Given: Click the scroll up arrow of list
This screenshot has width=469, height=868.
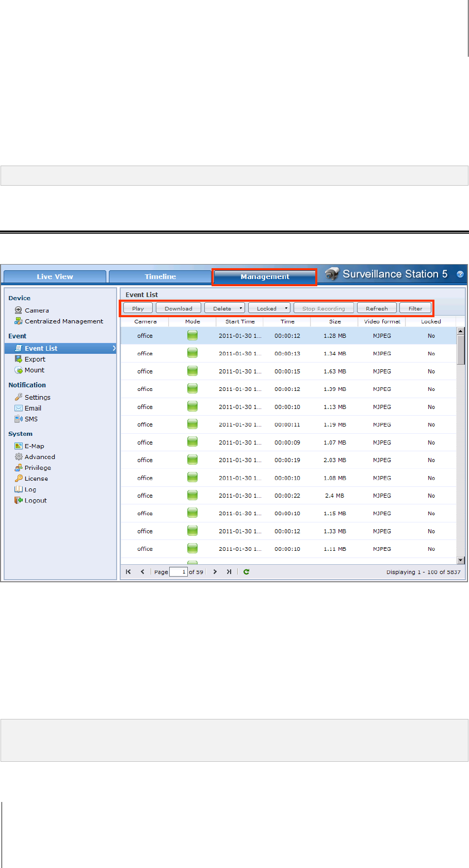Looking at the screenshot, I should [461, 331].
